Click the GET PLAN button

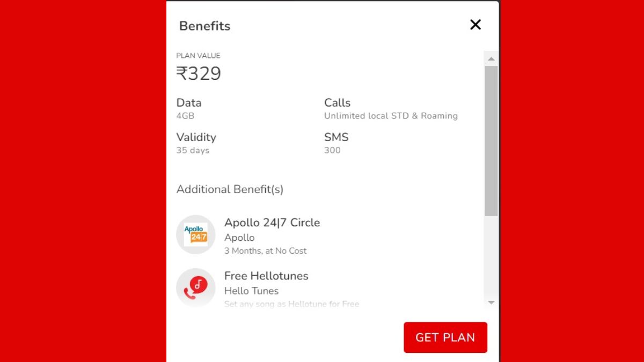pyautogui.click(x=445, y=337)
